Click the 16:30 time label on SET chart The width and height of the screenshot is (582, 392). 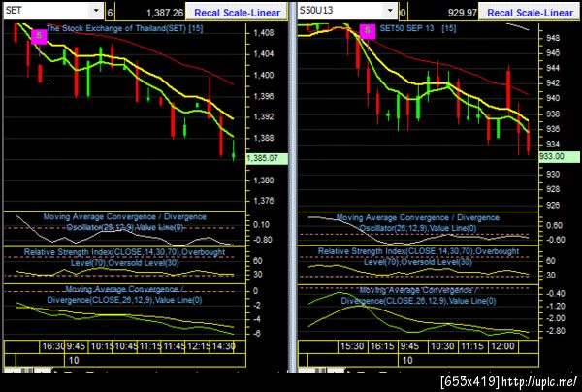tap(53, 346)
